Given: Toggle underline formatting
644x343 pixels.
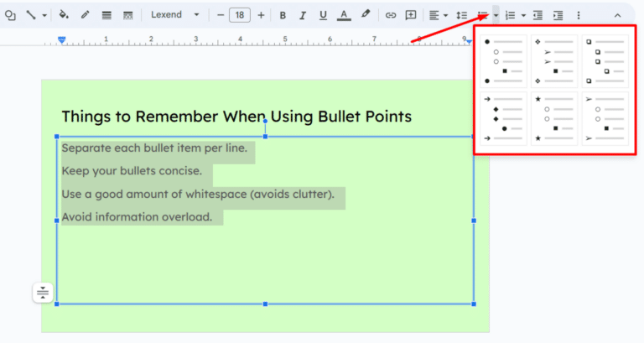Looking at the screenshot, I should pos(323,15).
